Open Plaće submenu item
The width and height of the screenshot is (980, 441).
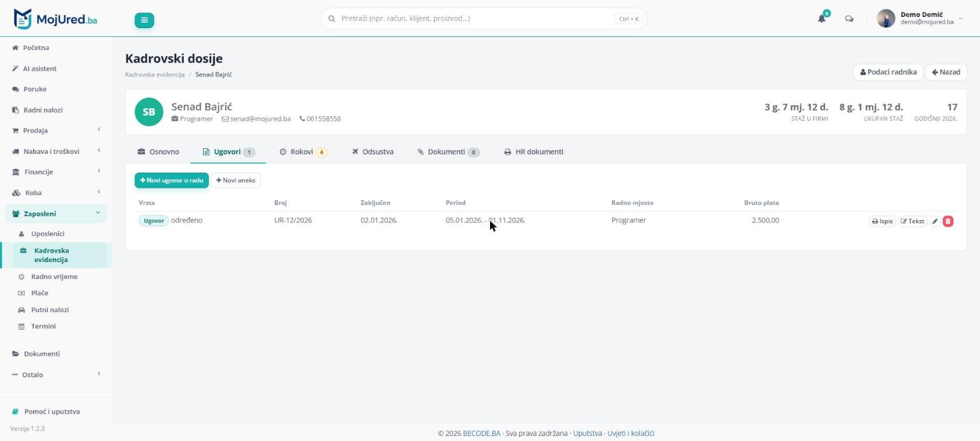coord(39,293)
